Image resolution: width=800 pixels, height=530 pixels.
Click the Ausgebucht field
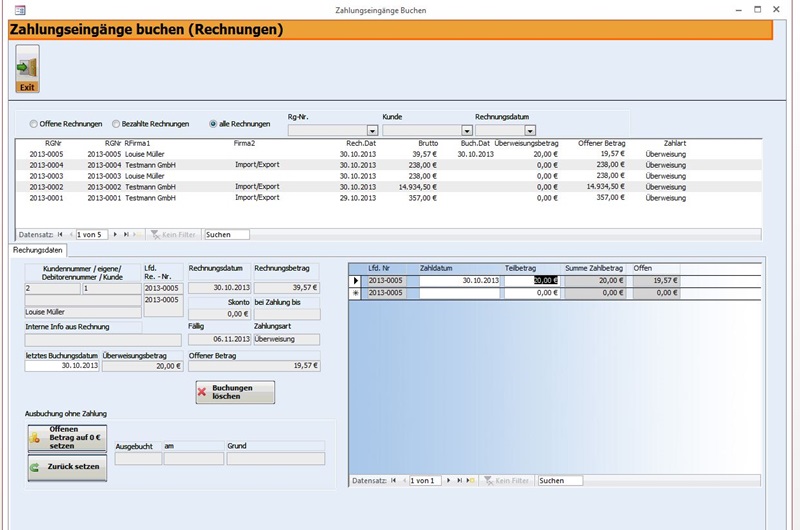pos(138,459)
